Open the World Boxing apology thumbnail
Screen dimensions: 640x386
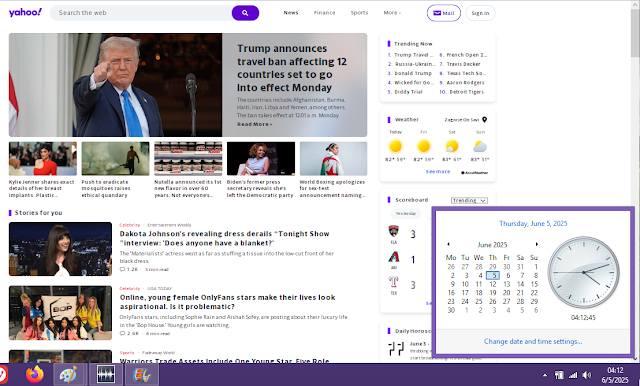click(x=333, y=159)
